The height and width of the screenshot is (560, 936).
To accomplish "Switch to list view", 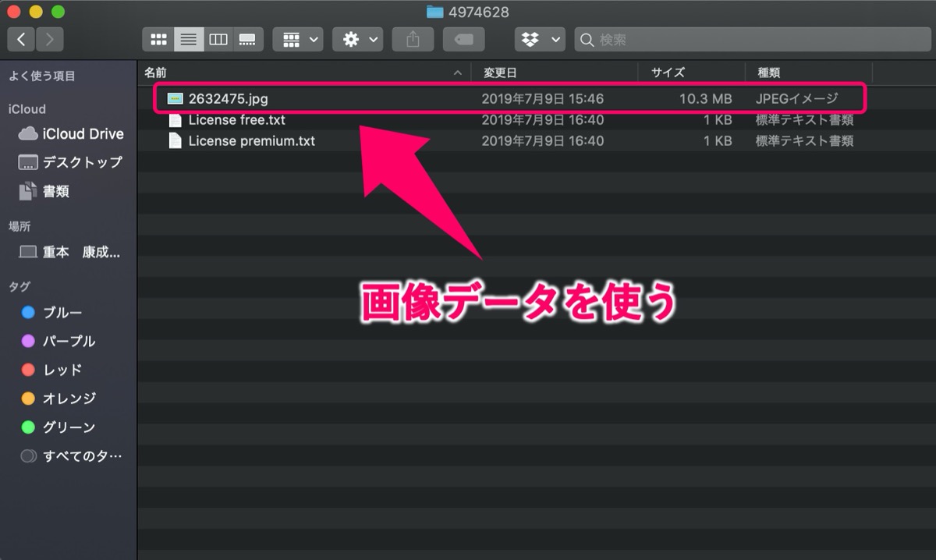I will click(x=189, y=39).
